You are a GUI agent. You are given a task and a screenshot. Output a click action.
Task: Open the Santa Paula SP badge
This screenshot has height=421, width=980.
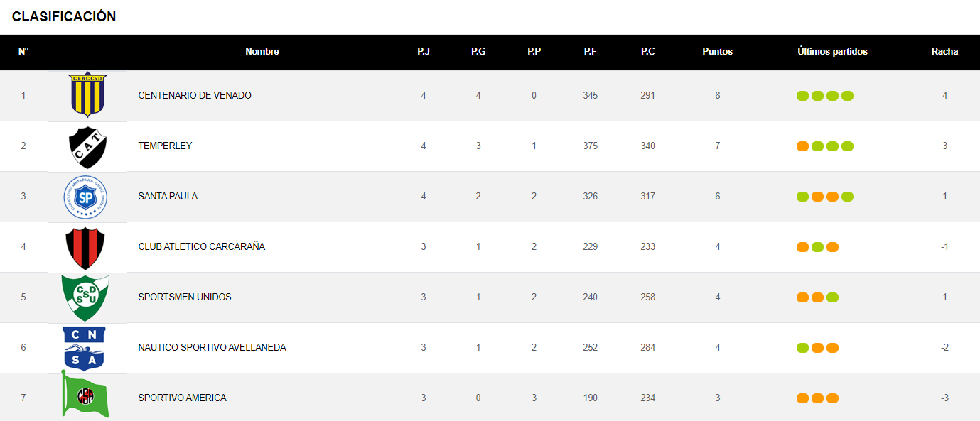(x=86, y=197)
